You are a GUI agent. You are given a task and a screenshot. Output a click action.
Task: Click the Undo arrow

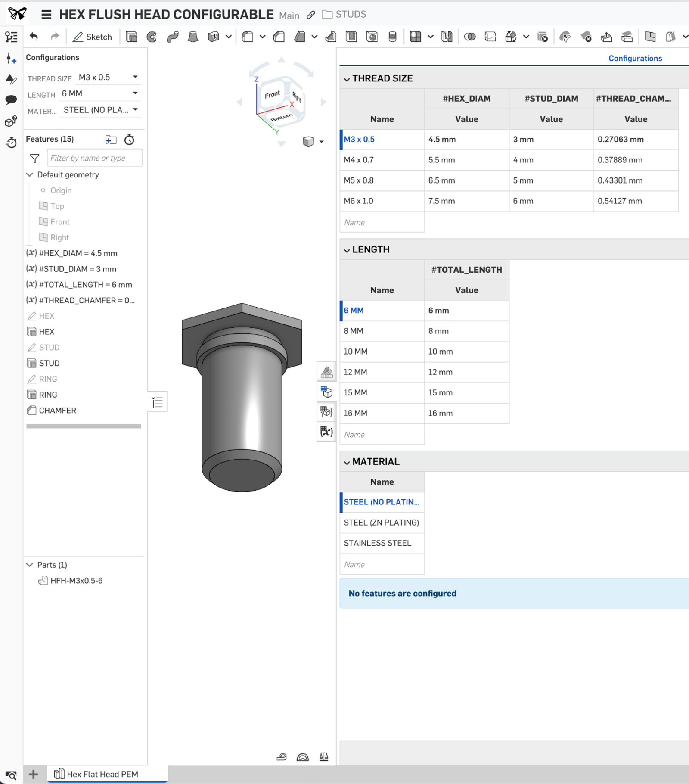pos(34,37)
